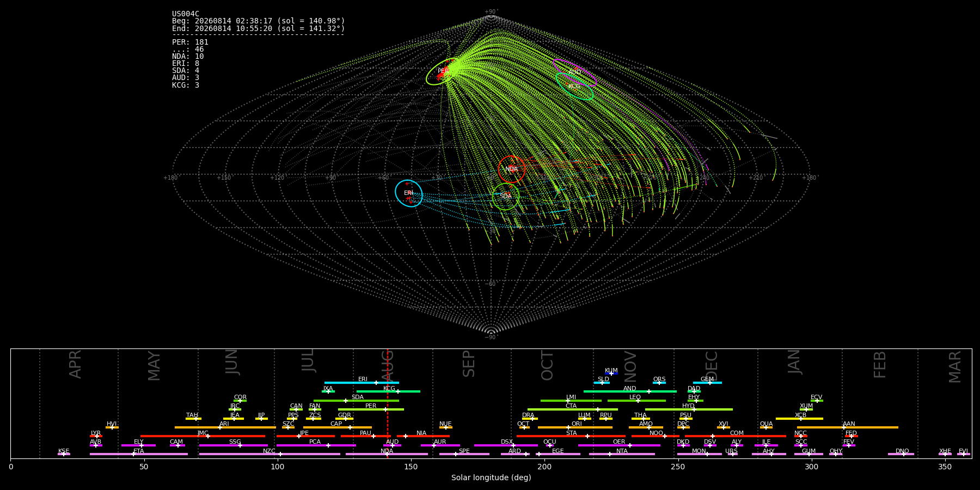
Task: Select the QUA shower bar in January
Action: pyautogui.click(x=766, y=427)
